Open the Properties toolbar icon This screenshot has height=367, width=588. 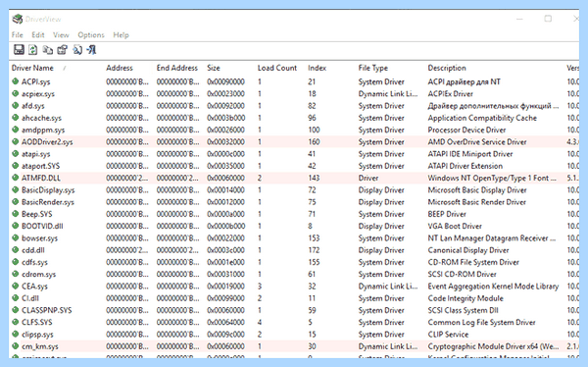[x=63, y=50]
